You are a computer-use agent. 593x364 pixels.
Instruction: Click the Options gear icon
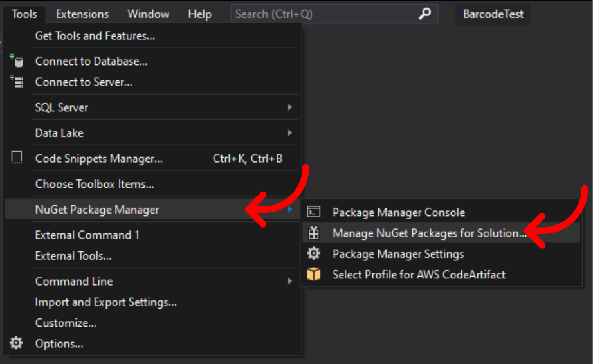(16, 343)
